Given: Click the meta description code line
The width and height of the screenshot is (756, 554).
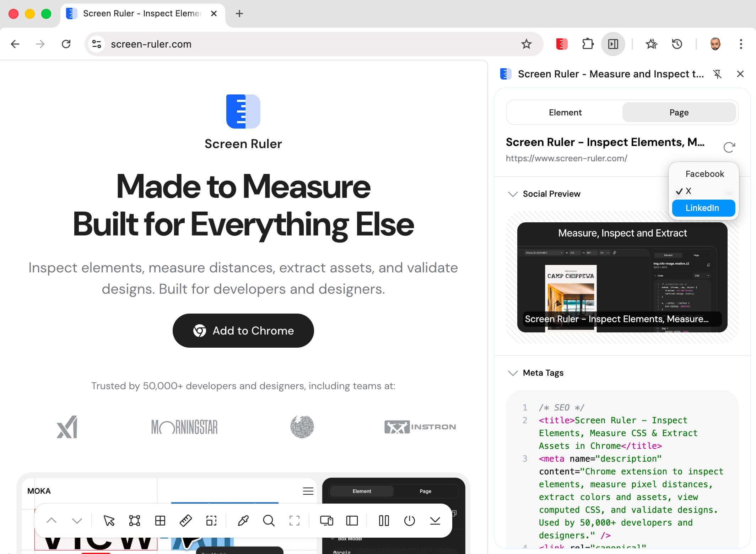Looking at the screenshot, I should [631, 497].
